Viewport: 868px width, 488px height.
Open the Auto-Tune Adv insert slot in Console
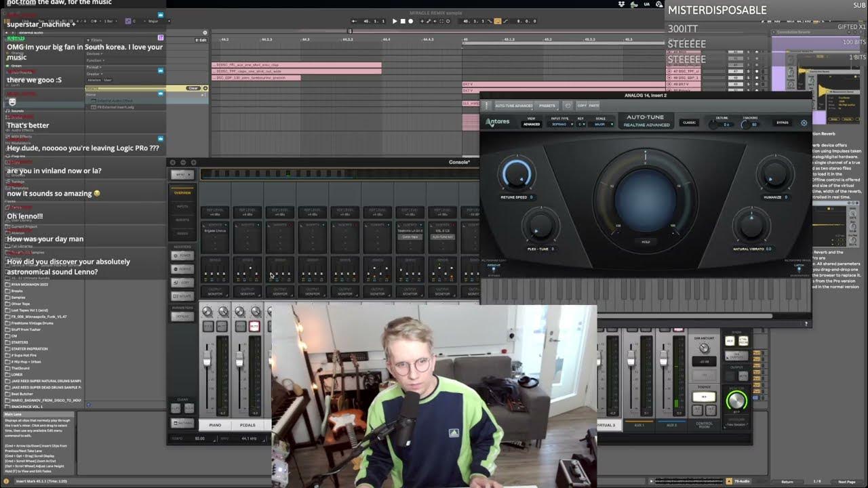(442, 237)
